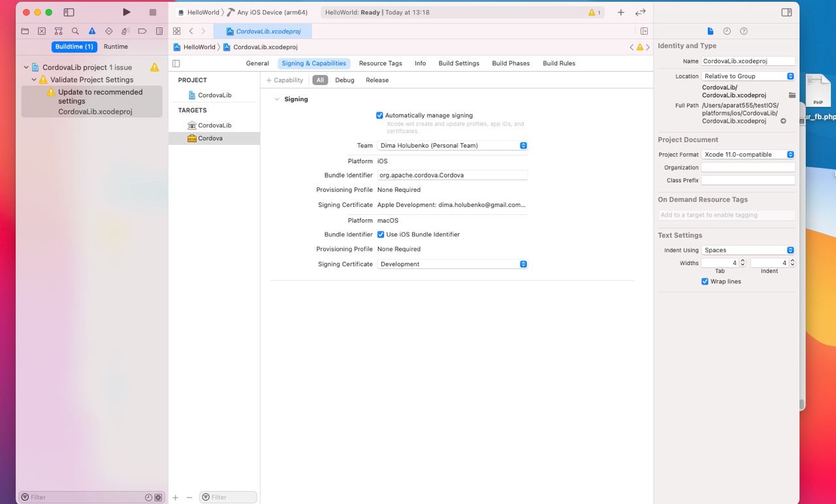Open the Quick Help inspector icon
Viewport: 836px width, 504px height.
[x=744, y=31]
